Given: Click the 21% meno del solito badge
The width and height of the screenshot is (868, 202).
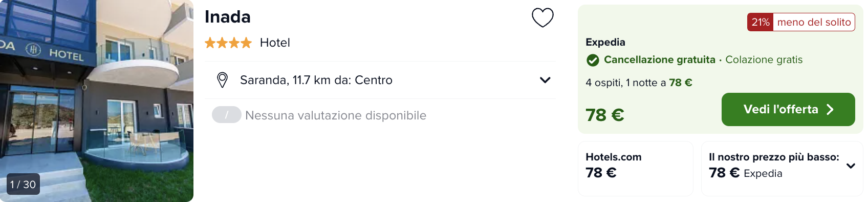Looking at the screenshot, I should (x=801, y=22).
